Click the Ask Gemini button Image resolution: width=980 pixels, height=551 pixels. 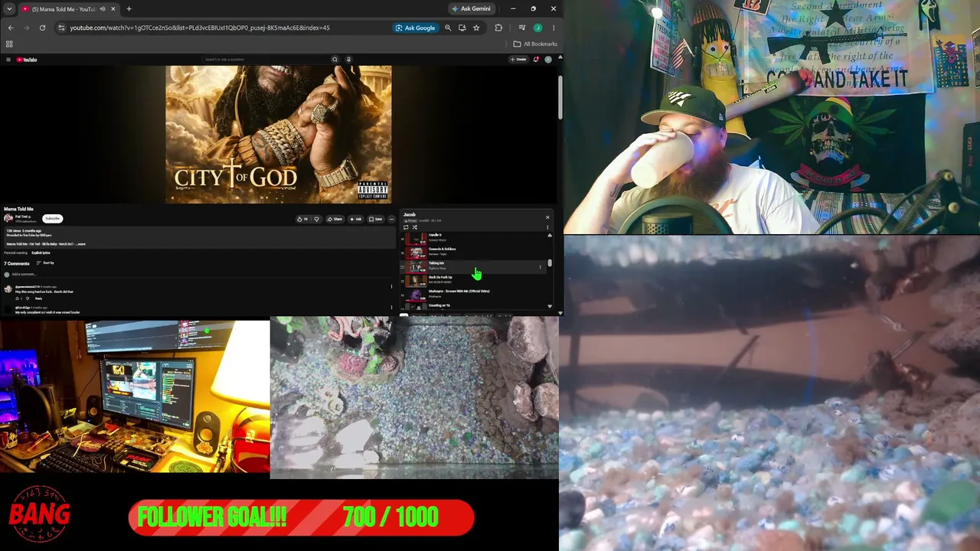pos(471,9)
